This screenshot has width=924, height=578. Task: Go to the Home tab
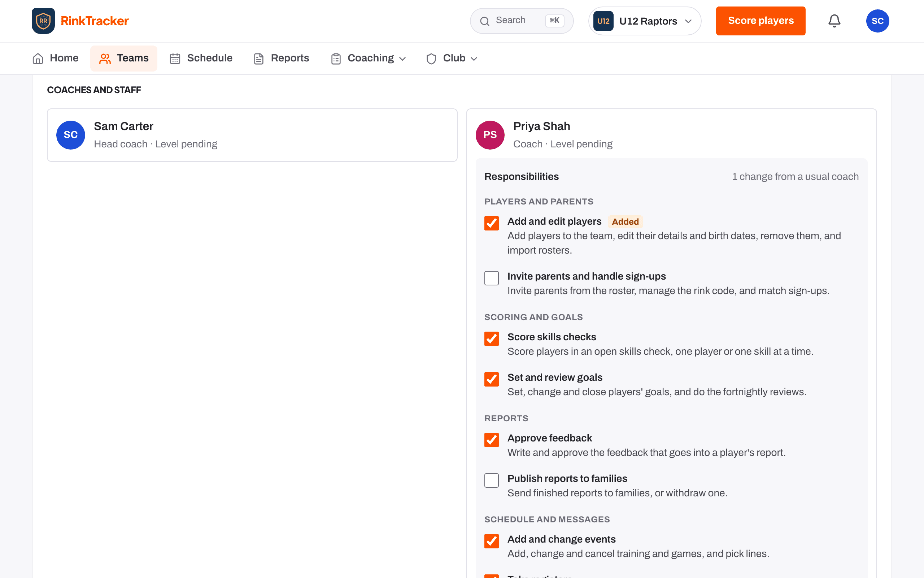[x=55, y=58]
